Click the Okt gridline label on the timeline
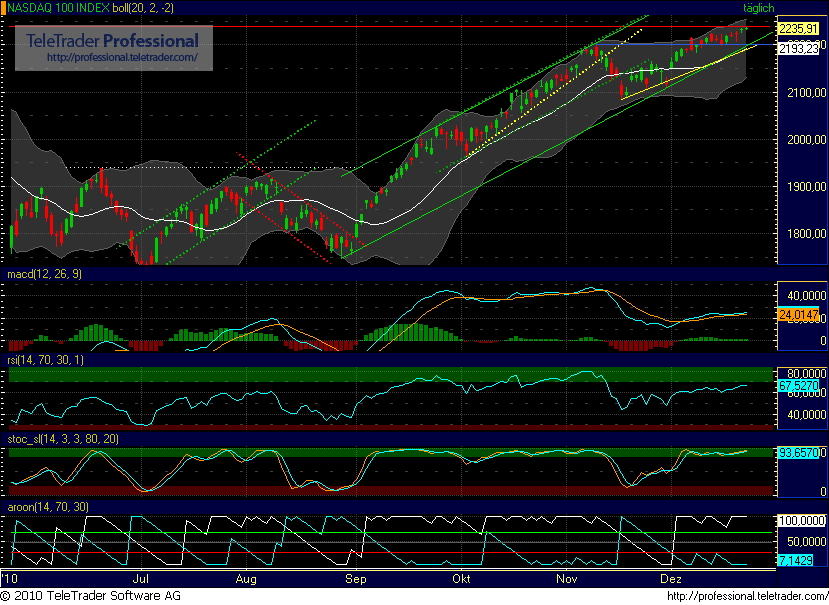Image resolution: width=829 pixels, height=605 pixels. click(x=461, y=579)
